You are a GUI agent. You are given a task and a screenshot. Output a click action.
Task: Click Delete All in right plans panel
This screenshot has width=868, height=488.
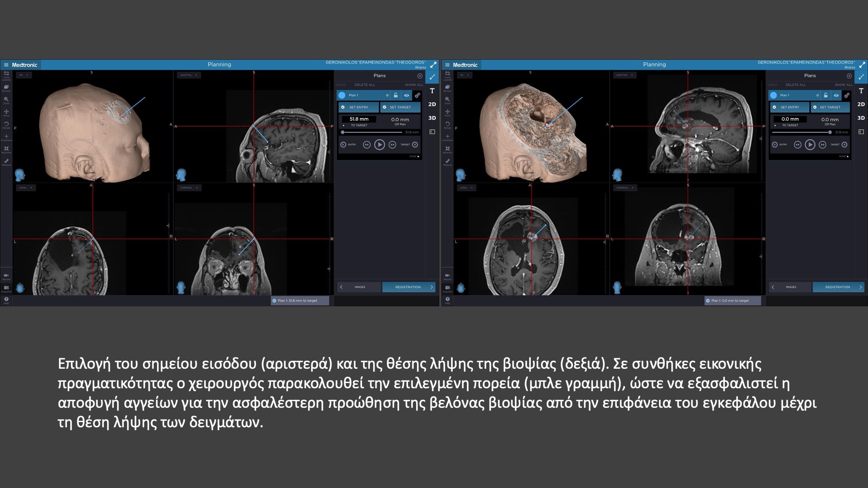click(796, 85)
